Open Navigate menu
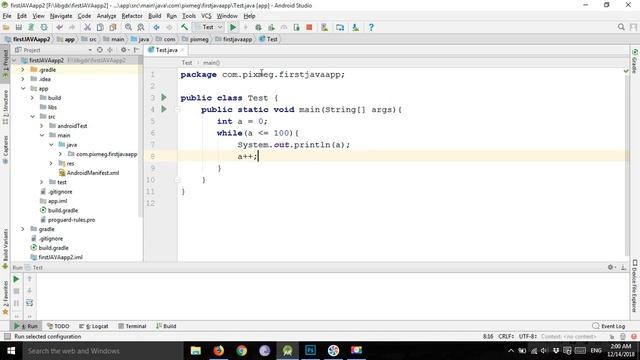Viewport: 640px width, 360px height. (x=61, y=16)
